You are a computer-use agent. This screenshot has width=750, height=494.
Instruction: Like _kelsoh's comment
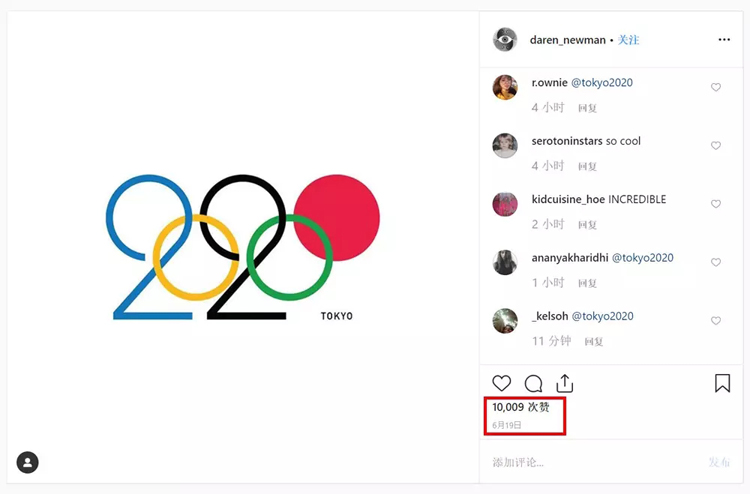click(x=716, y=321)
